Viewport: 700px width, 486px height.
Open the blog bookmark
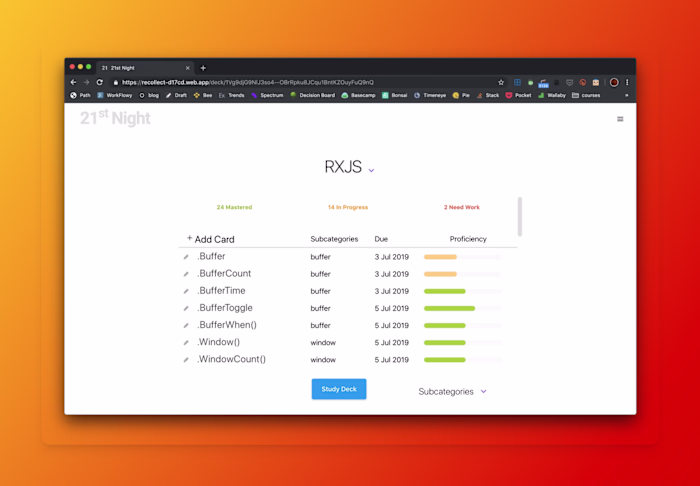click(x=149, y=96)
